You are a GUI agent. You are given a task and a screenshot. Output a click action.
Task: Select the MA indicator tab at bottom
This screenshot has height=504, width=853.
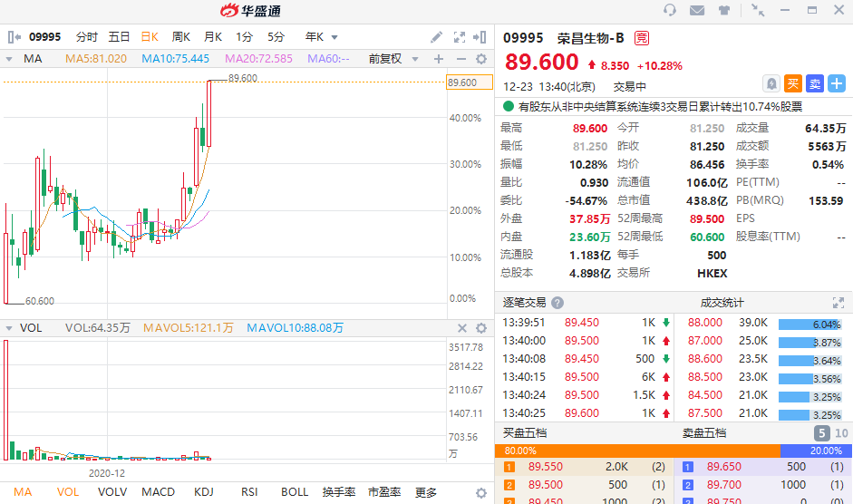[x=23, y=492]
